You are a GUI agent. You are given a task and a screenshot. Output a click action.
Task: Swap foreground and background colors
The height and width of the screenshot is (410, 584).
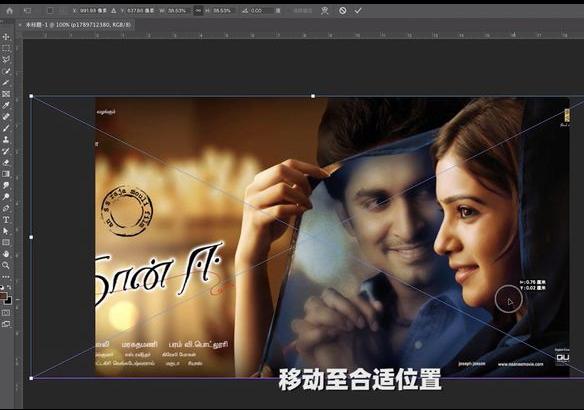[x=9, y=287]
